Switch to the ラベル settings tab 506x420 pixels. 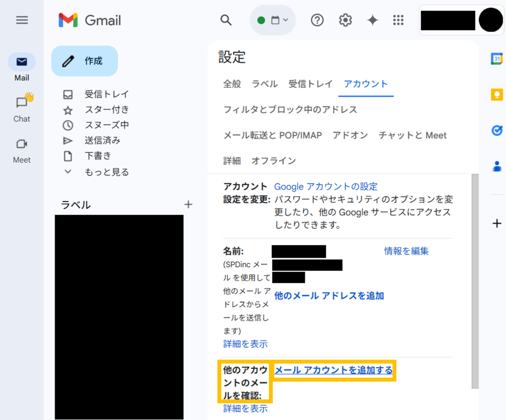click(x=265, y=84)
